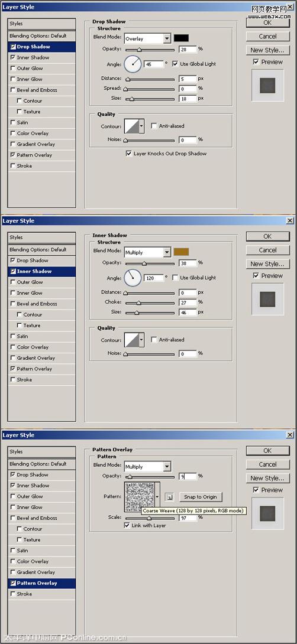Click the Spread percentage input field

pyautogui.click(x=188, y=89)
